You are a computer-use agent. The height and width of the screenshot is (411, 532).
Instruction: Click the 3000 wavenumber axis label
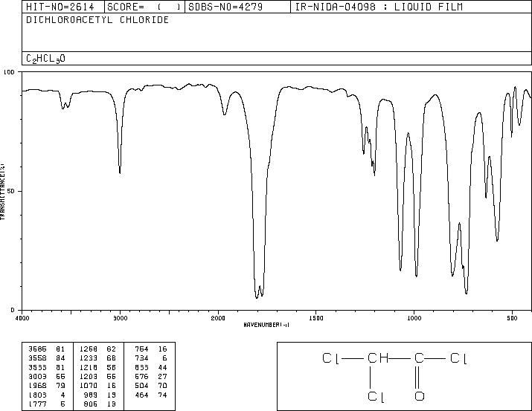[120, 318]
